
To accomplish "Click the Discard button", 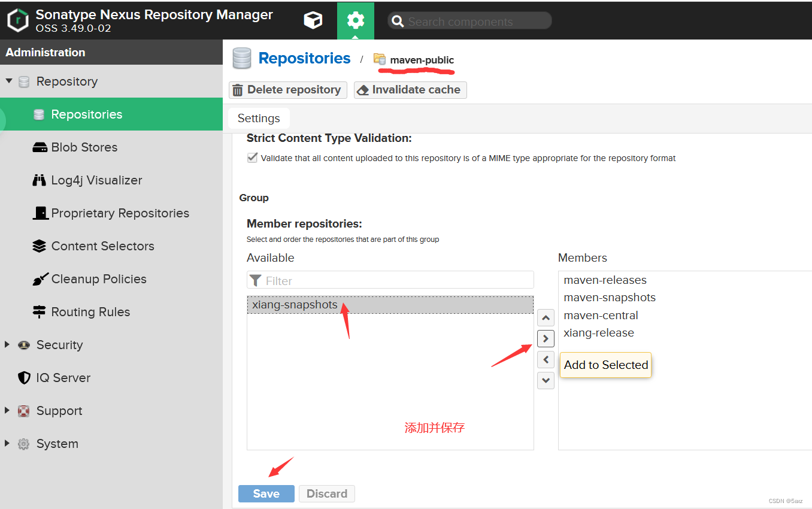I will click(x=327, y=493).
